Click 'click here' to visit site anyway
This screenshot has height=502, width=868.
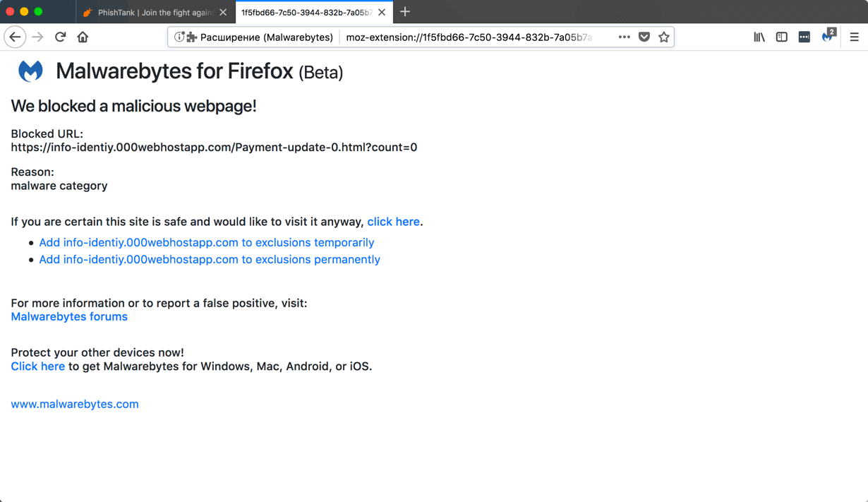[x=393, y=221]
